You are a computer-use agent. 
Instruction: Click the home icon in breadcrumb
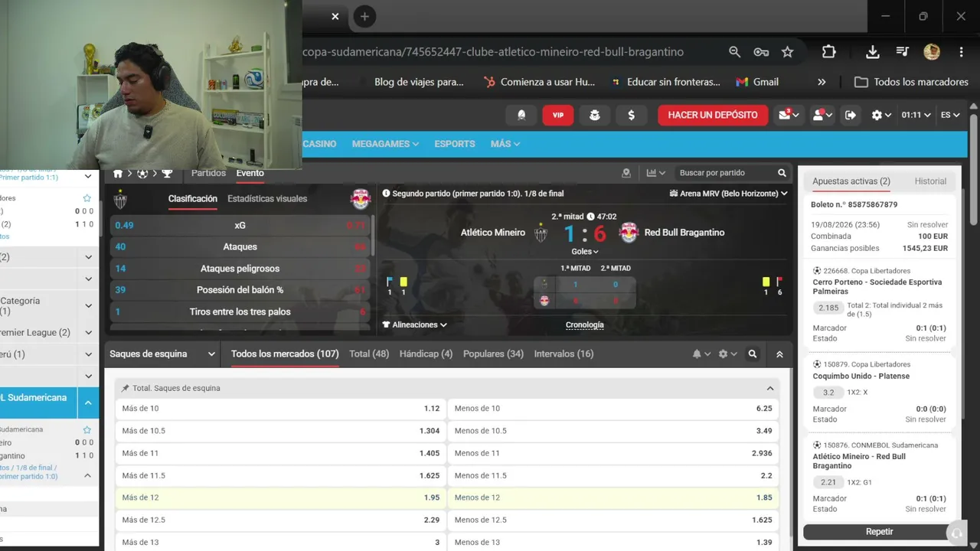(x=118, y=173)
